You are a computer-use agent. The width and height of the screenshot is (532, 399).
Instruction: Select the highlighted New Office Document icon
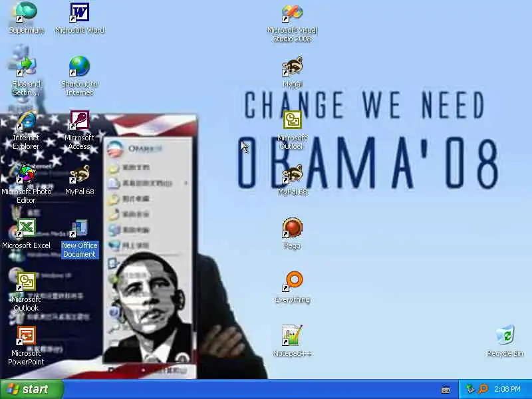[79, 227]
